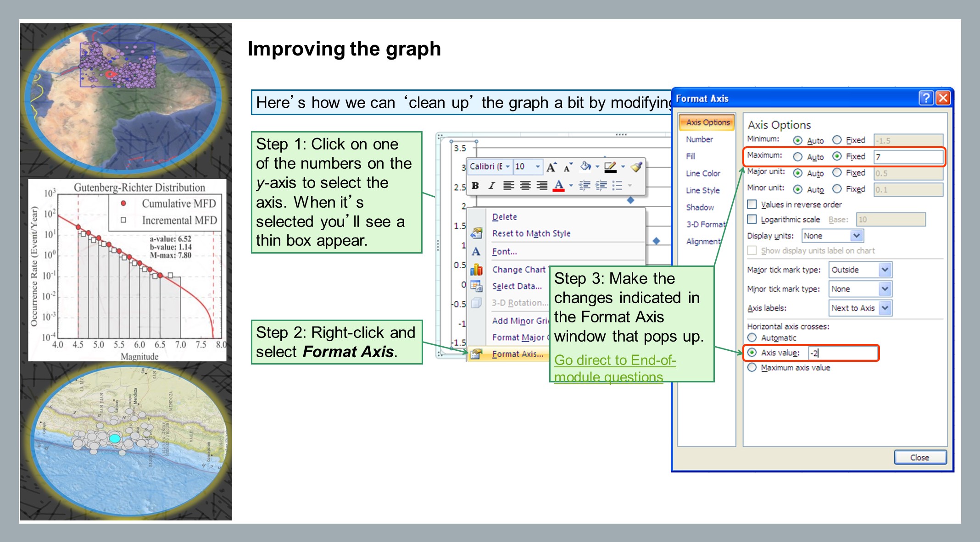Open the font size dropdown
This screenshot has width=980, height=542.
click(x=538, y=166)
